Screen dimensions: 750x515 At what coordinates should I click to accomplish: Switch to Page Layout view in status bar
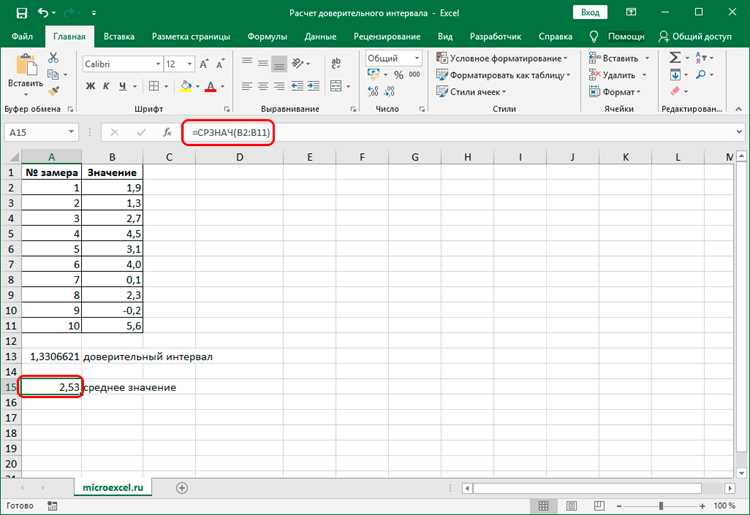pyautogui.click(x=571, y=505)
